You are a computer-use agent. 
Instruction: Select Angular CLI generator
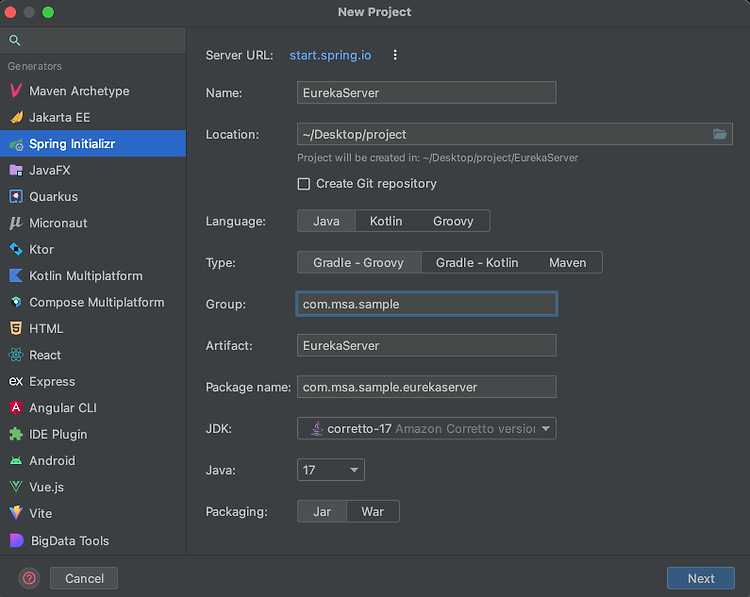tap(93, 408)
